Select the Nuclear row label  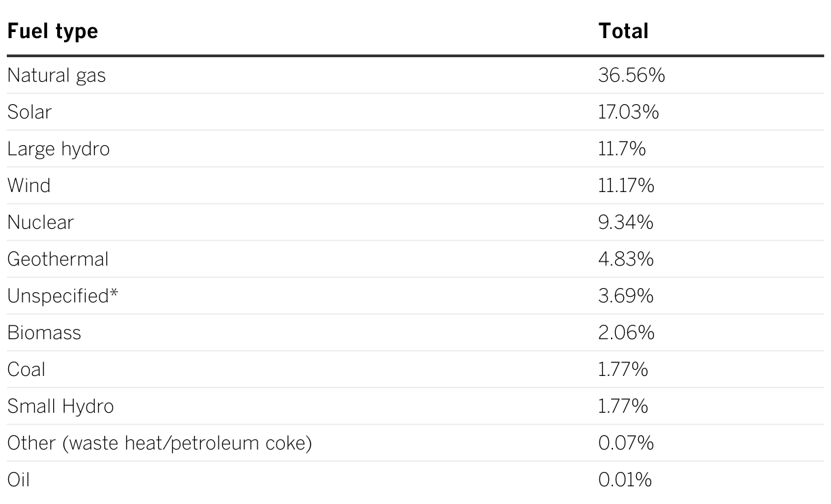(40, 222)
